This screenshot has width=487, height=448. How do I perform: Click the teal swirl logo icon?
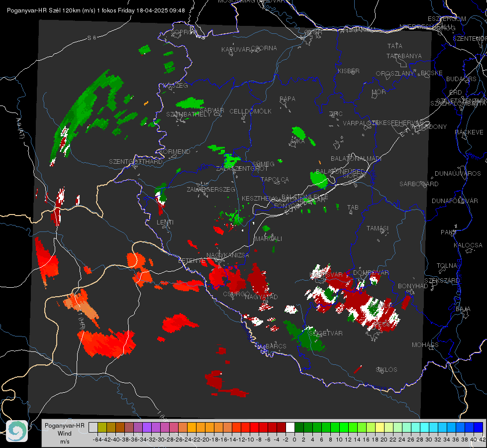coord(17,431)
